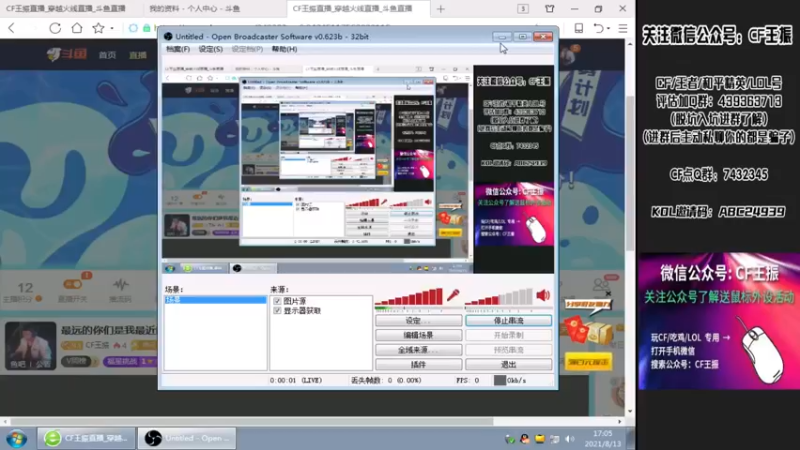Open the CF王振直播 browser taskbar button
The height and width of the screenshot is (450, 800).
pos(86,438)
